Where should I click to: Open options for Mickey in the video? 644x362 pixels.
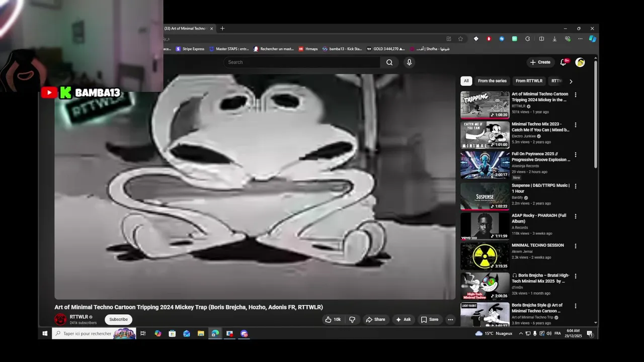[x=576, y=95]
